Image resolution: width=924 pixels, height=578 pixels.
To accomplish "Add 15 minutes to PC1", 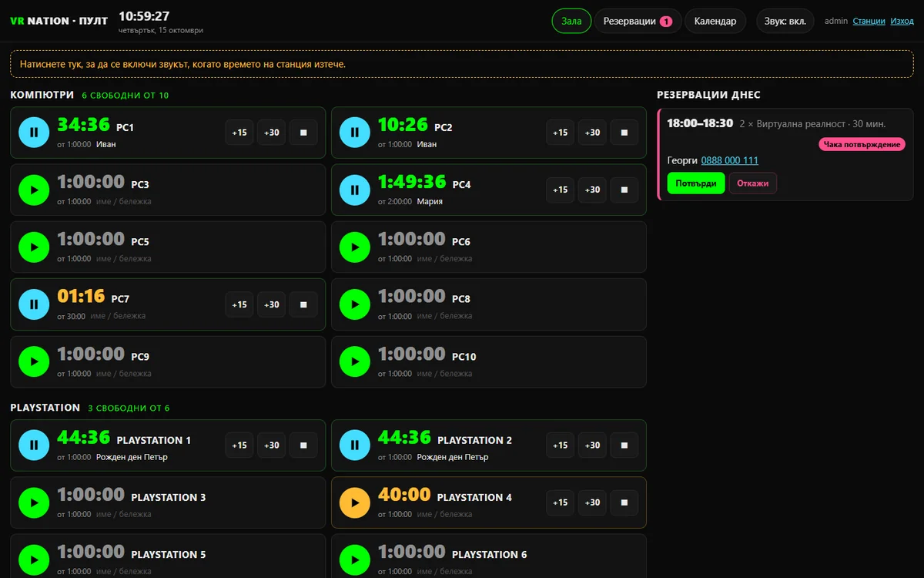I will click(x=239, y=133).
